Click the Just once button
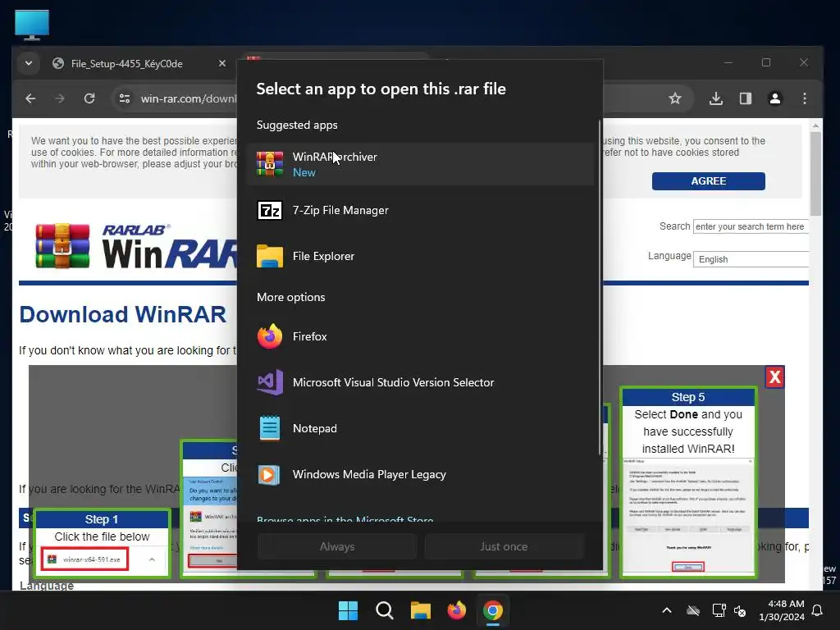Viewport: 840px width, 630px height. pos(504,546)
